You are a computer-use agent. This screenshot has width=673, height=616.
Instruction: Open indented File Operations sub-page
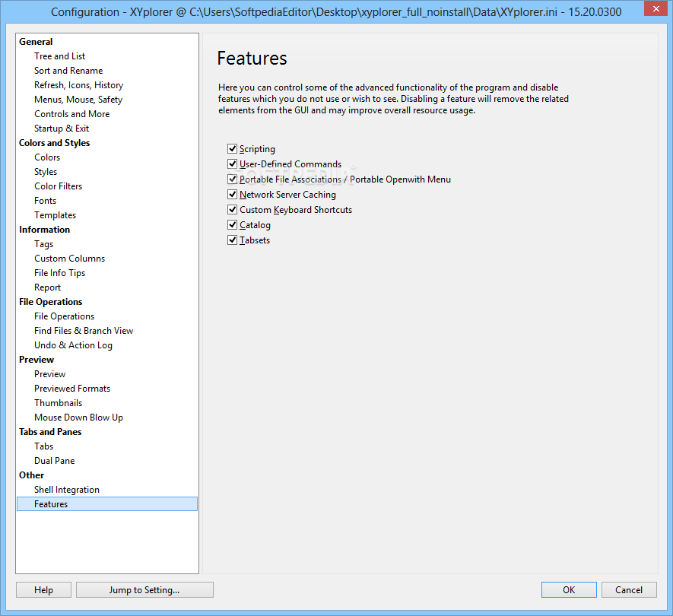pyautogui.click(x=64, y=316)
